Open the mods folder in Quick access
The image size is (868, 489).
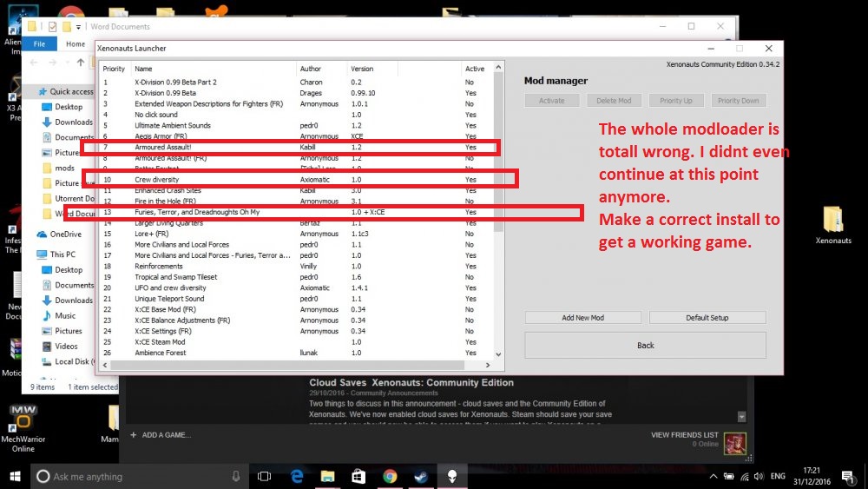(x=58, y=168)
